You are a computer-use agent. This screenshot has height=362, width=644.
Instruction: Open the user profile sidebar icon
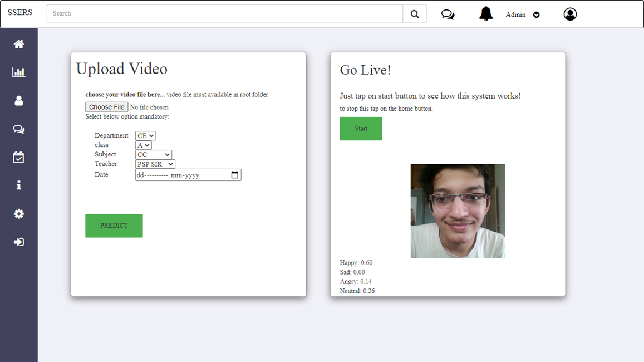[18, 101]
